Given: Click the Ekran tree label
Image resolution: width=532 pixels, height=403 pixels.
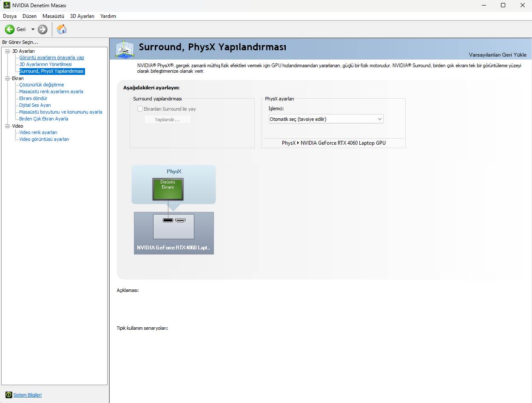Looking at the screenshot, I should click(18, 78).
